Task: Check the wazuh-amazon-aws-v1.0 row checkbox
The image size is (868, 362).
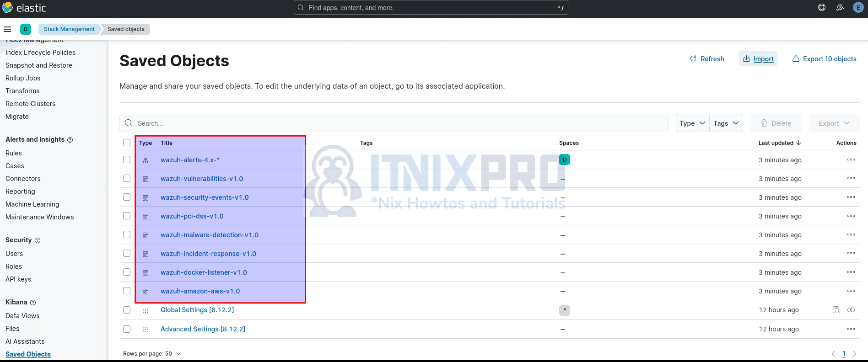Action: (x=127, y=291)
